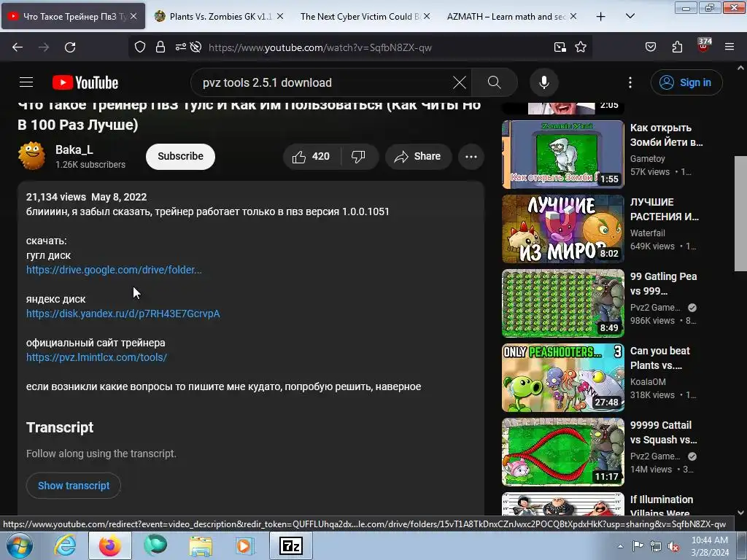The image size is (747, 560).
Task: Open 7-Zip from the taskbar
Action: [x=291, y=545]
